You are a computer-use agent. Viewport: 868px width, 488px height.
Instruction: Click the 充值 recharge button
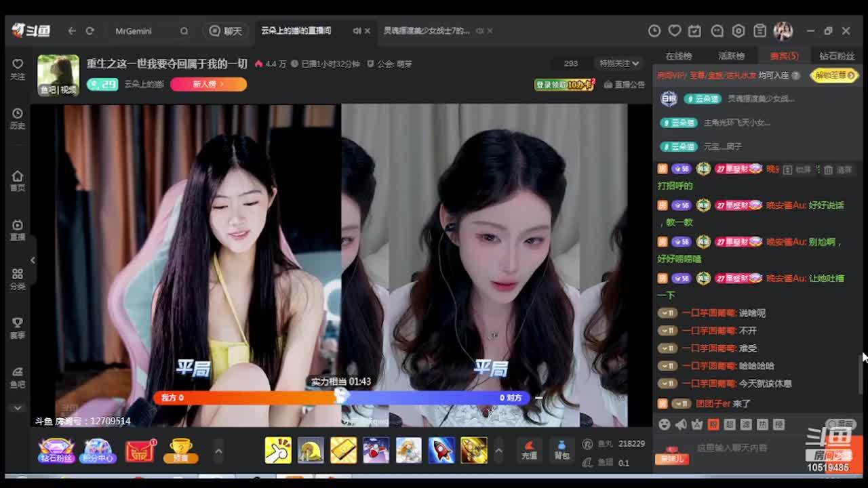point(529,449)
